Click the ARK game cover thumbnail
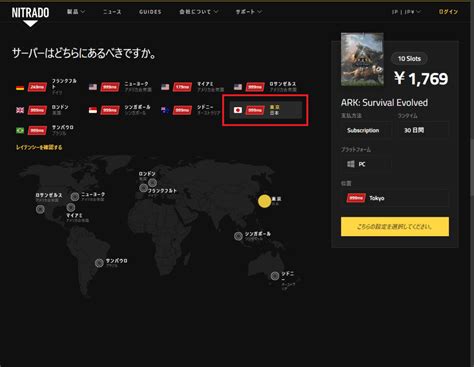The image size is (474, 367). click(362, 59)
